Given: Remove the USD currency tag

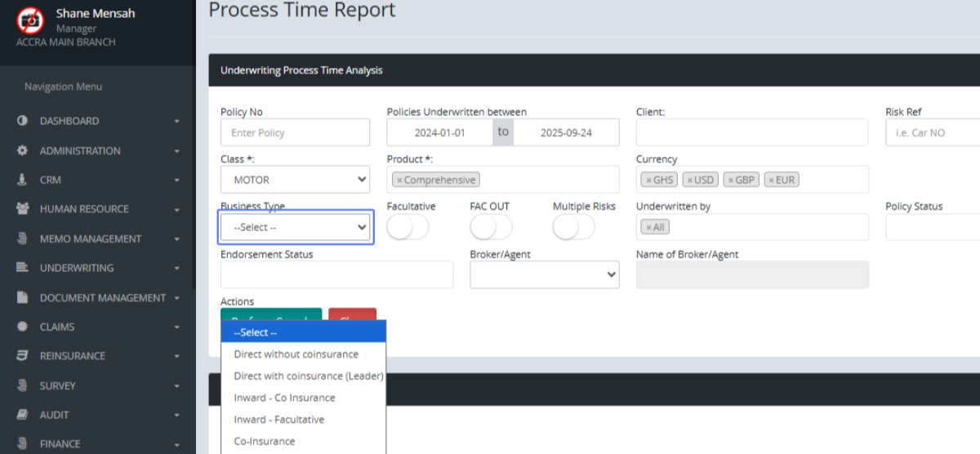Looking at the screenshot, I should [689, 180].
